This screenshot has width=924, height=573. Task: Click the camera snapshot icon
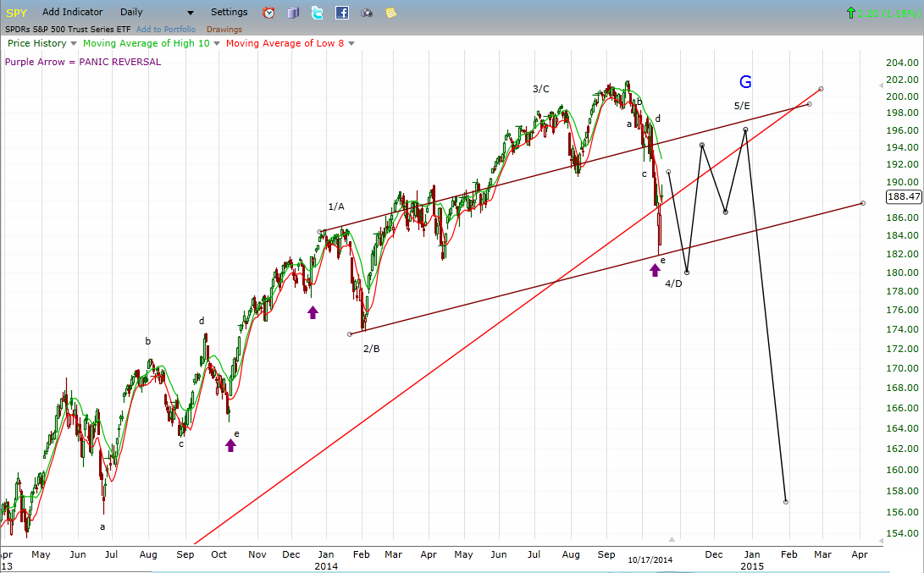coord(367,13)
